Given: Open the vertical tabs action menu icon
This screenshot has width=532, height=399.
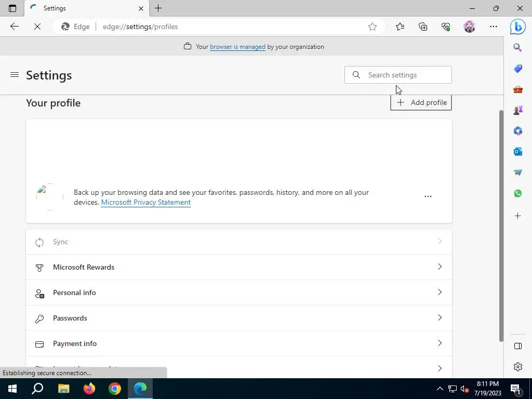Looking at the screenshot, I should tap(12, 8).
